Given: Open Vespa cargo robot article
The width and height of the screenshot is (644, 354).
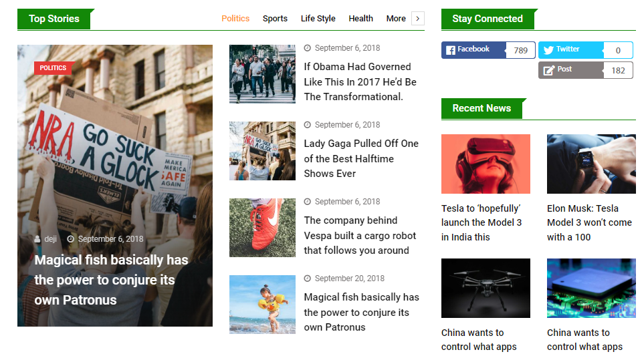Looking at the screenshot, I should pyautogui.click(x=360, y=236).
